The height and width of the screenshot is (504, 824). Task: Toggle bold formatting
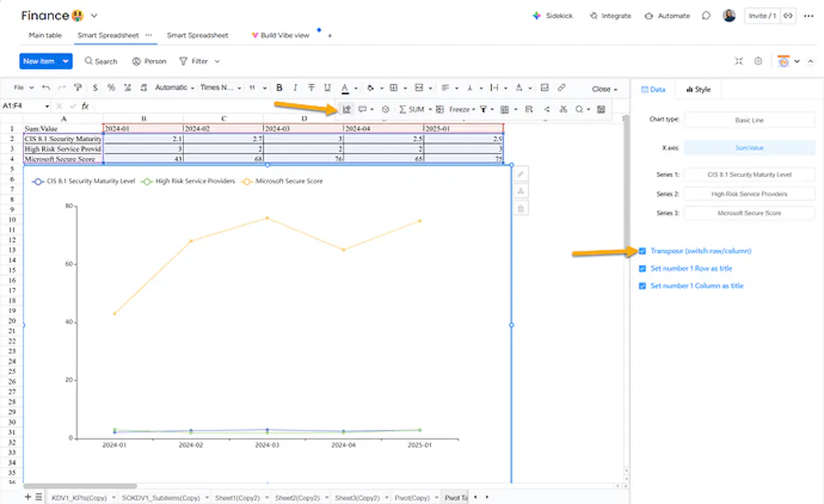coord(279,88)
